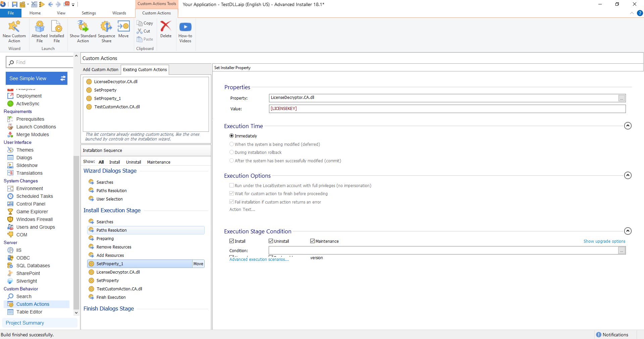The image size is (644, 339).
Task: Collapse Execution Stage Condition section
Action: [628, 231]
